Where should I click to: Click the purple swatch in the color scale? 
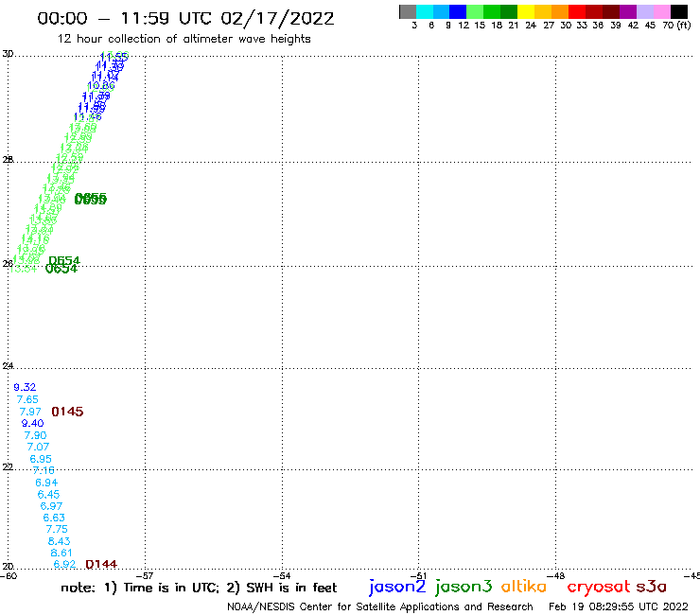[x=628, y=11]
